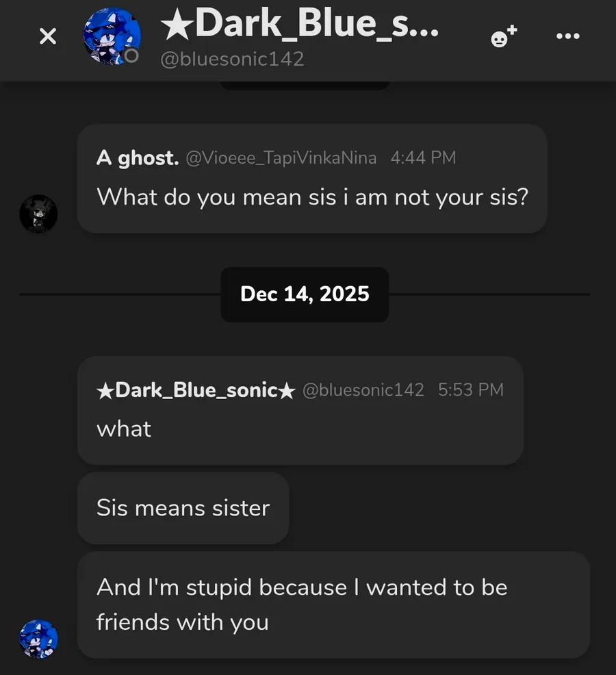Click the A ghost user avatar

coord(38,214)
